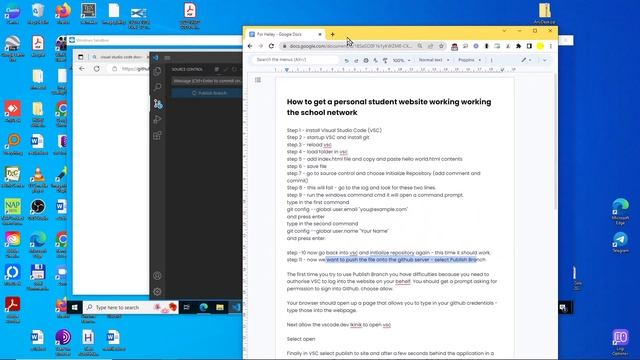Undo the last action in Docs
640x360 pixels.
point(347,60)
